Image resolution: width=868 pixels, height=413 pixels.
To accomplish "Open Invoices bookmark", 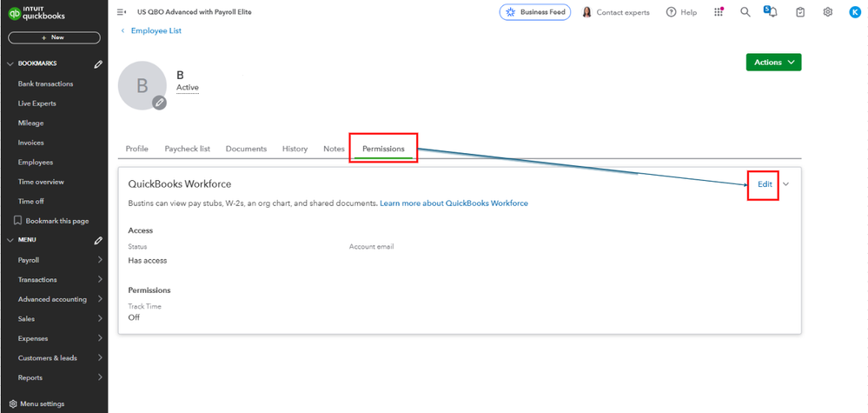I will (31, 143).
